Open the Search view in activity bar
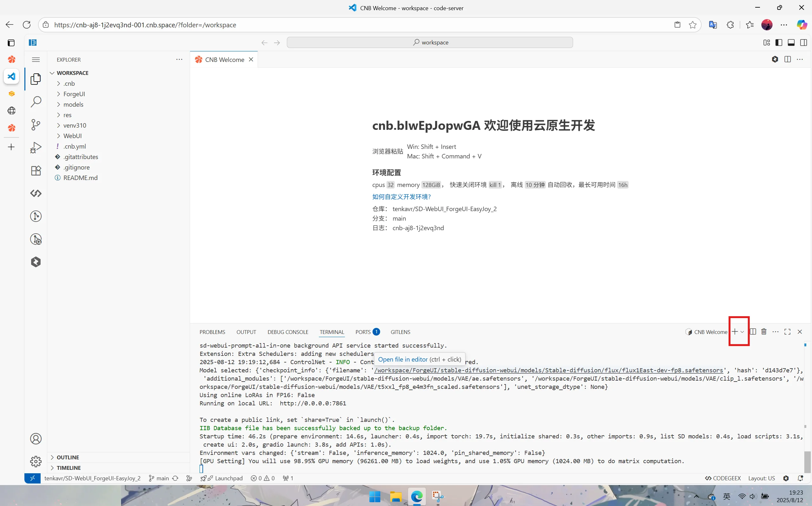812x506 pixels. (x=36, y=102)
